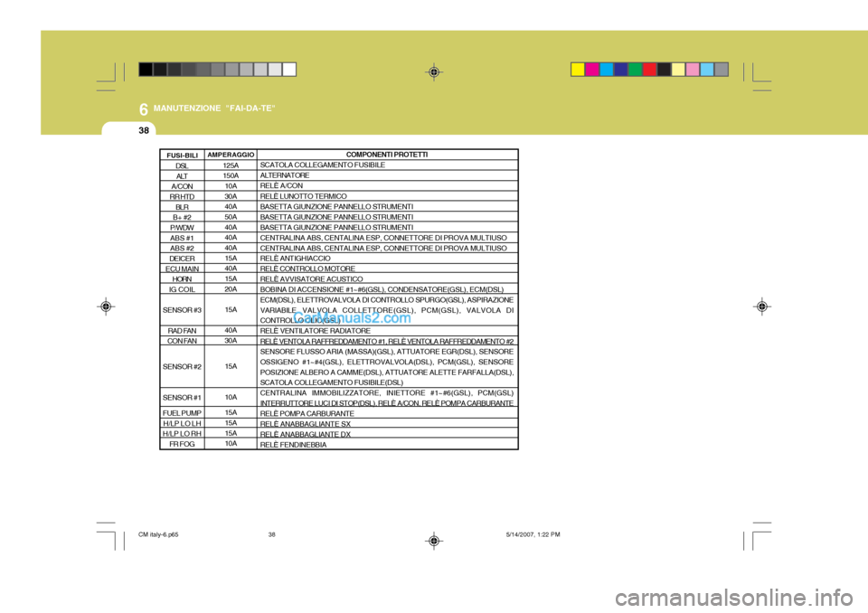The image size is (868, 613).
Task: Click 'RELÈ VENTILATORE RADIATORE' description
Action: (x=316, y=331)
